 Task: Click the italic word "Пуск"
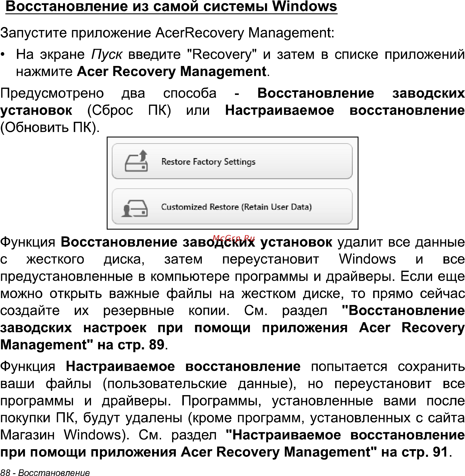(107, 54)
